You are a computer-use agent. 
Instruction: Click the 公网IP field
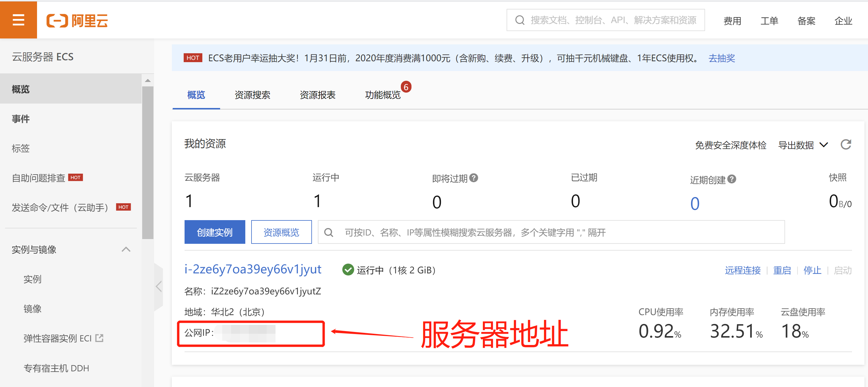click(x=251, y=333)
